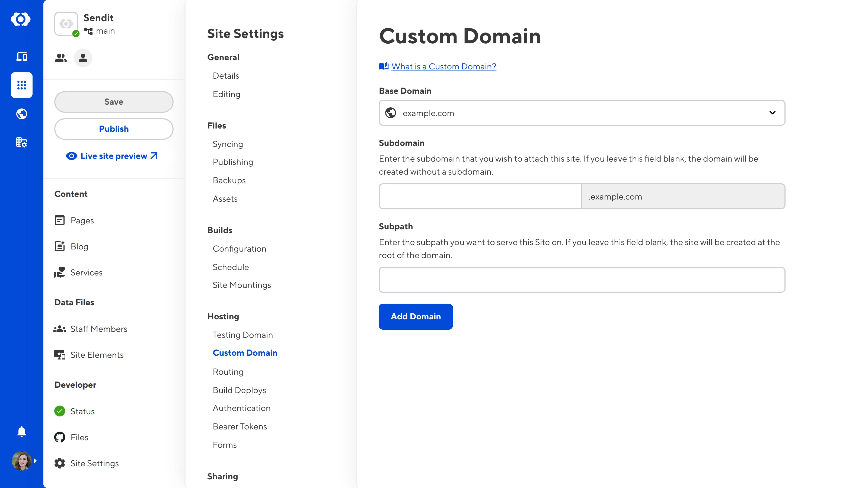Viewport: 868px width, 488px height.
Task: Focus the Subdomain text field
Action: pos(480,196)
